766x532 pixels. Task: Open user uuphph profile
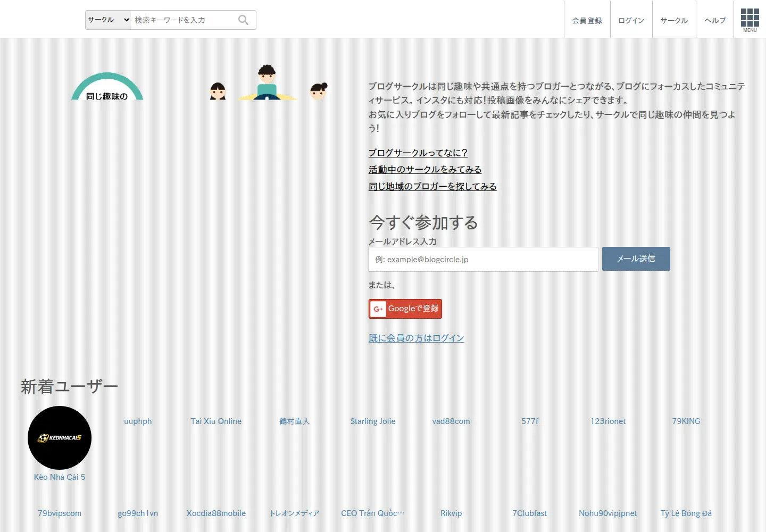tap(138, 421)
